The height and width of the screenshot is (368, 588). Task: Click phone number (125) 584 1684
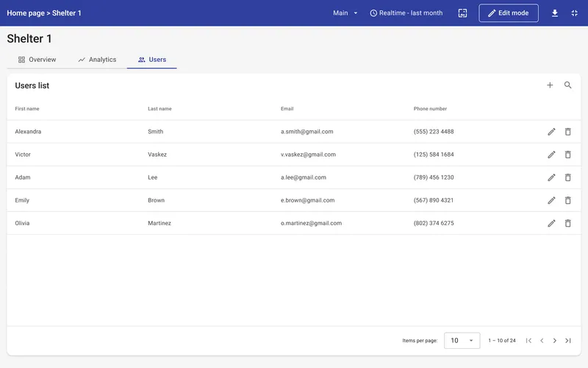tap(434, 155)
